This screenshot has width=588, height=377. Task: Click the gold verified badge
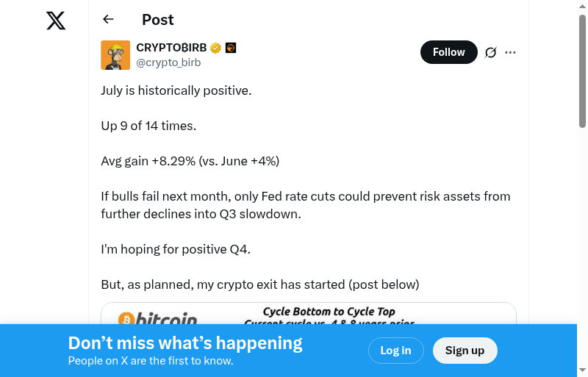(215, 49)
